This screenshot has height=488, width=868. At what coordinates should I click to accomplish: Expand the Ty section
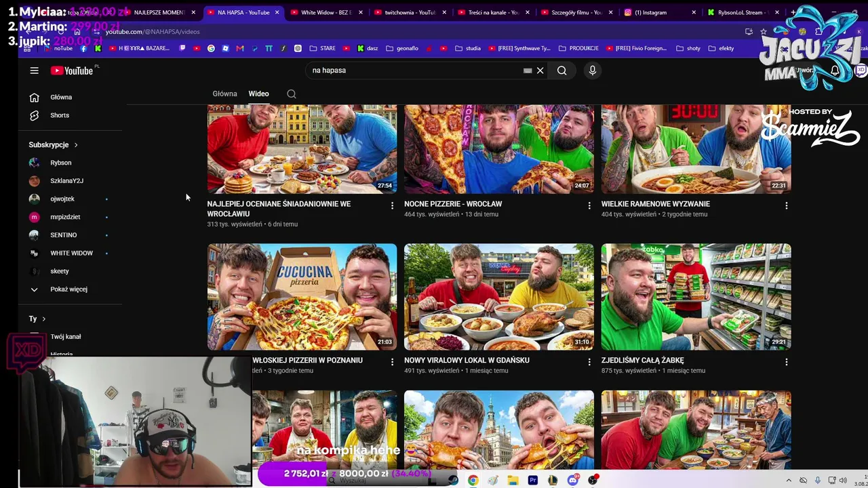37,319
